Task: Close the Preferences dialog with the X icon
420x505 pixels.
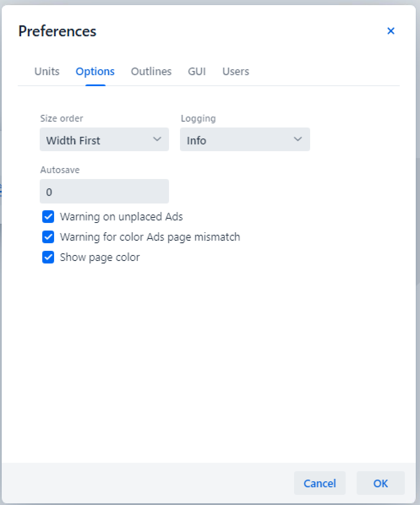Action: 390,31
